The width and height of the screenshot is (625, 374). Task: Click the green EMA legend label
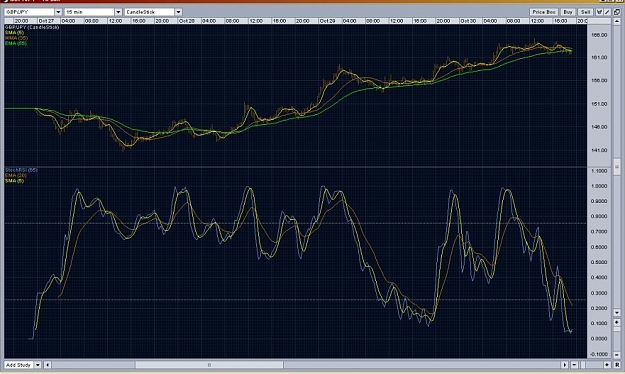[x=16, y=43]
